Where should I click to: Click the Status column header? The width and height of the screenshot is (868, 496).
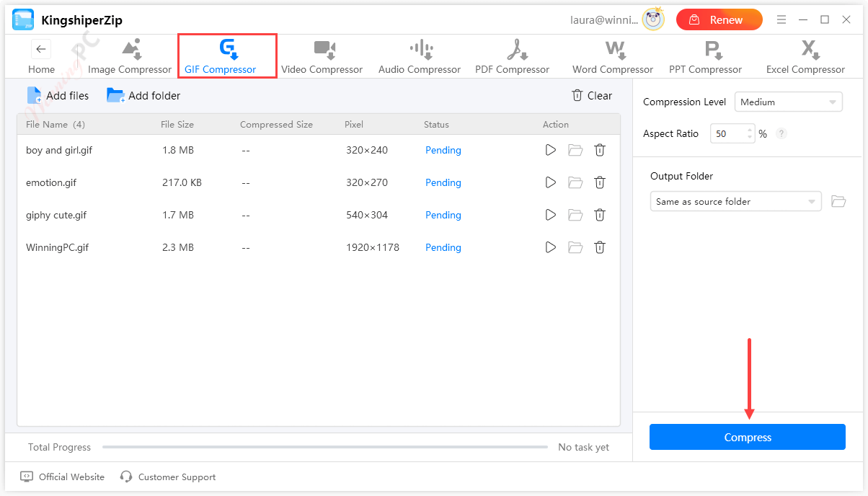click(436, 124)
